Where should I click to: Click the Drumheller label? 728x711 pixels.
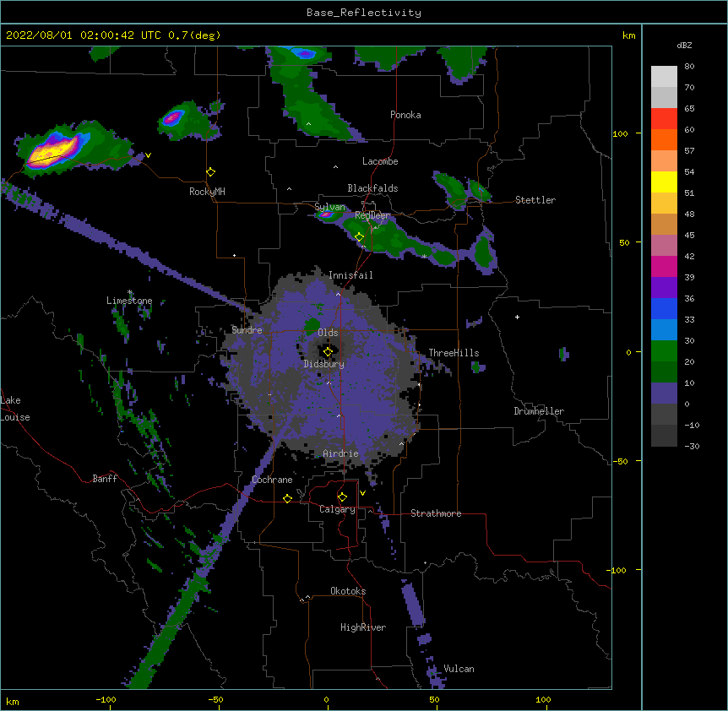[x=539, y=411]
